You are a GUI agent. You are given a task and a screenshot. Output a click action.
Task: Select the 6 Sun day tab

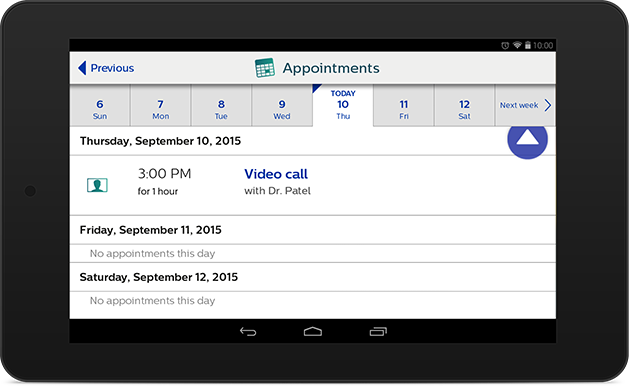point(100,106)
